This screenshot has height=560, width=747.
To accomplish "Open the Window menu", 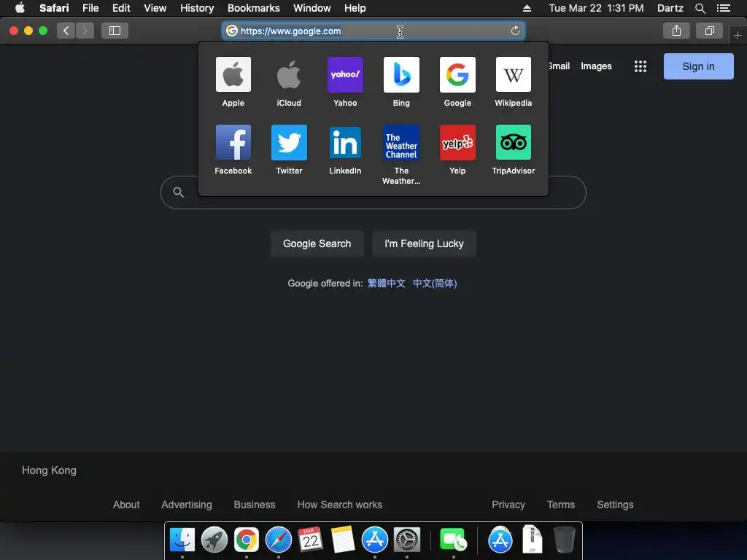I will [311, 8].
